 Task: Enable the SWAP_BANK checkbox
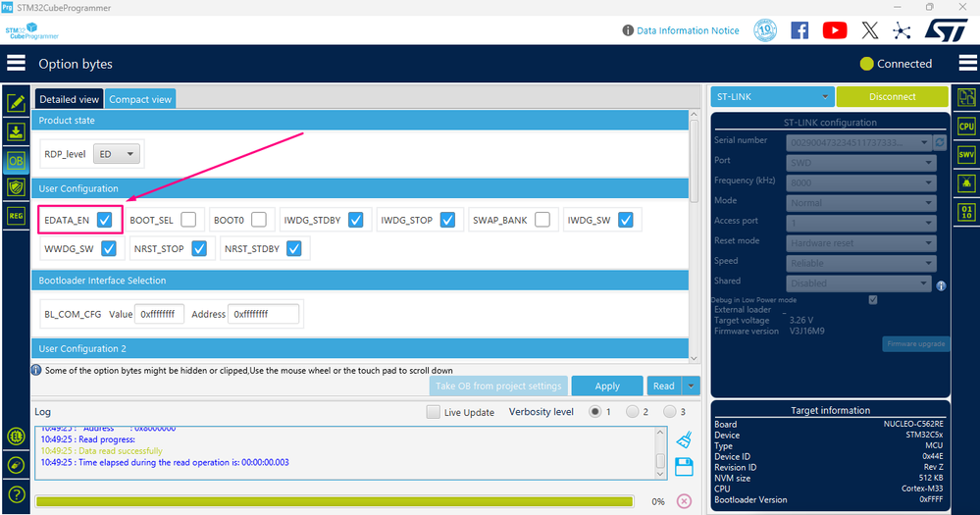click(542, 220)
